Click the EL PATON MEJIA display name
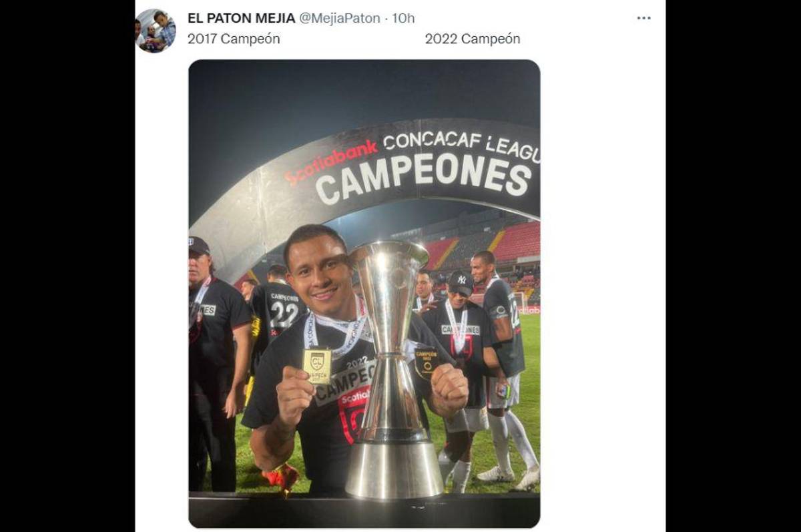Viewport: 801px width, 532px height. click(240, 18)
